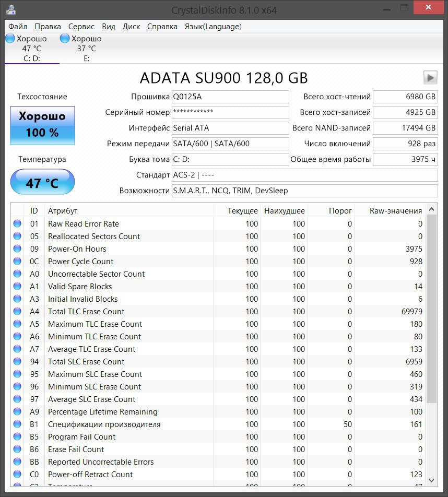The width and height of the screenshot is (448, 497).
Task: Open the Язык(Language) menu
Action: [213, 27]
